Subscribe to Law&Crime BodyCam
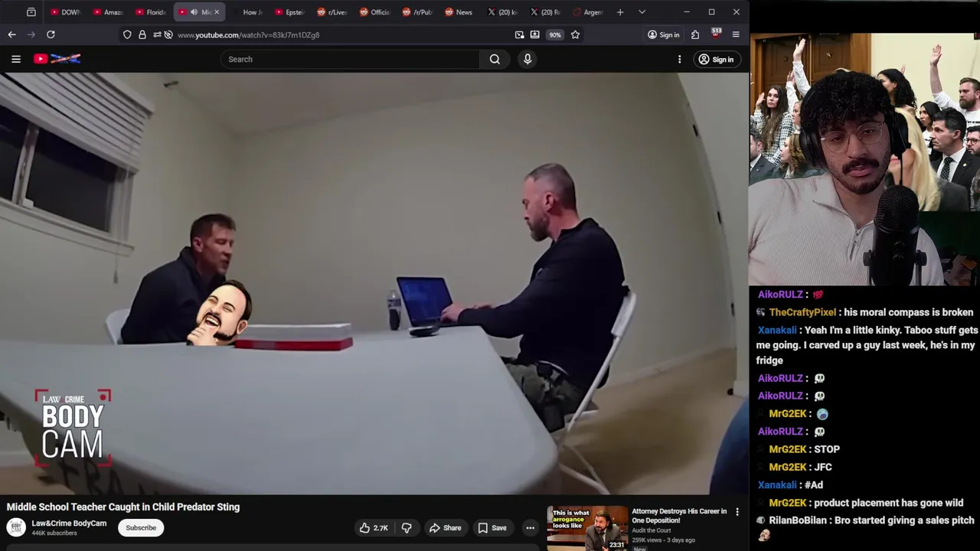Screen dimensions: 980x551 tap(141, 527)
